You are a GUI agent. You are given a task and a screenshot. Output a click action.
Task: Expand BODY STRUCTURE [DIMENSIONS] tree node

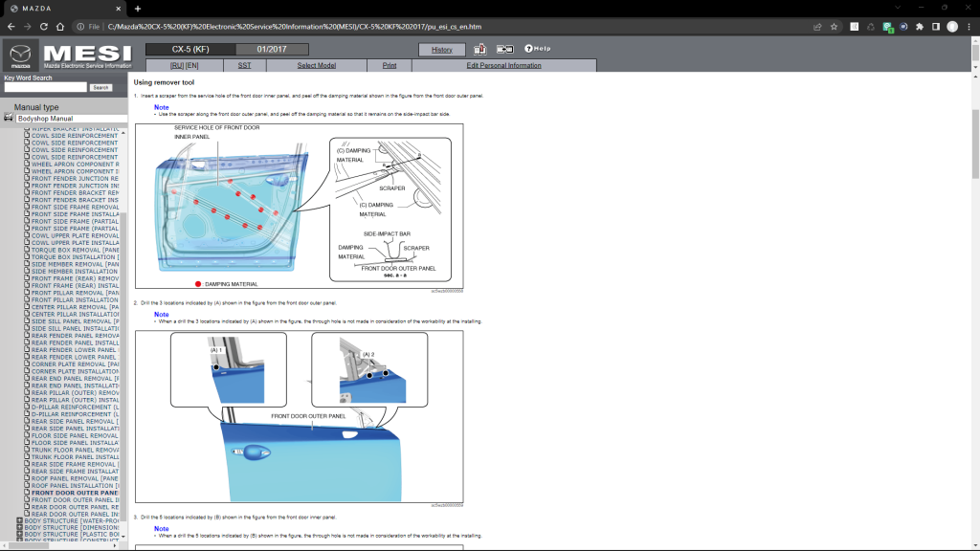(20, 528)
